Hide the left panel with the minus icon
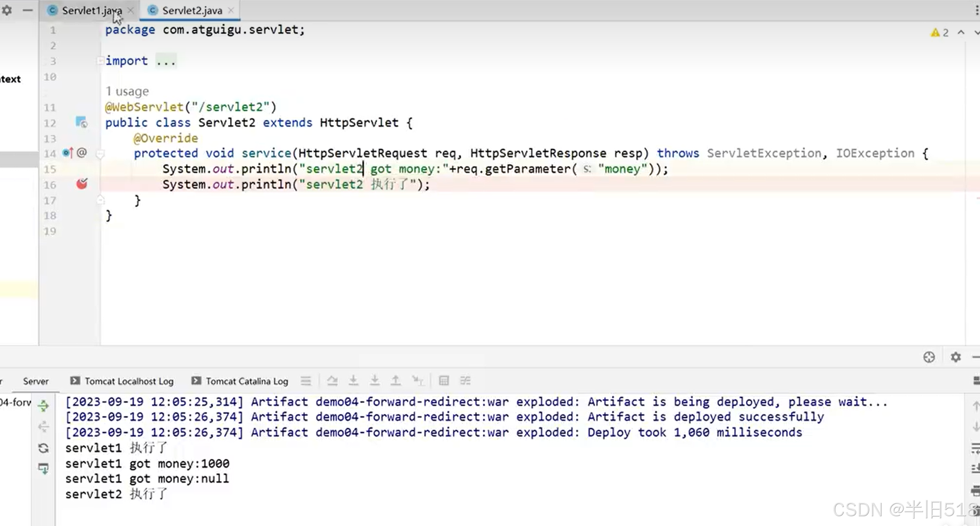This screenshot has height=526, width=980. click(27, 10)
